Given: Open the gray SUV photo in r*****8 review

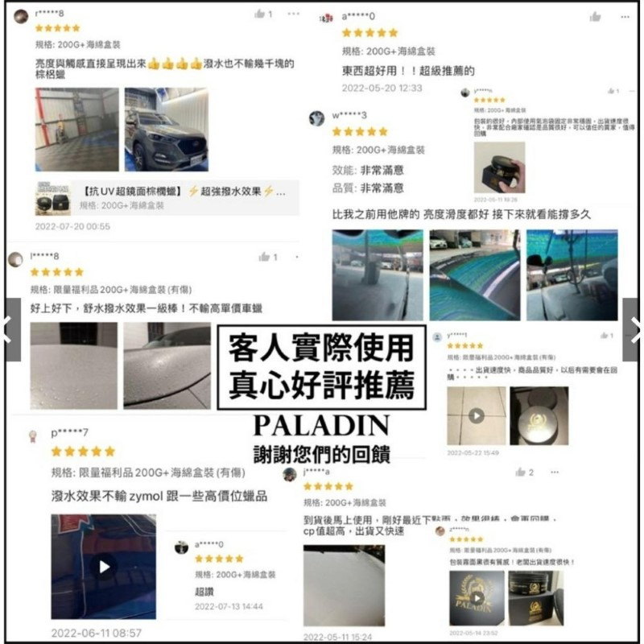Looking at the screenshot, I should point(167,130).
